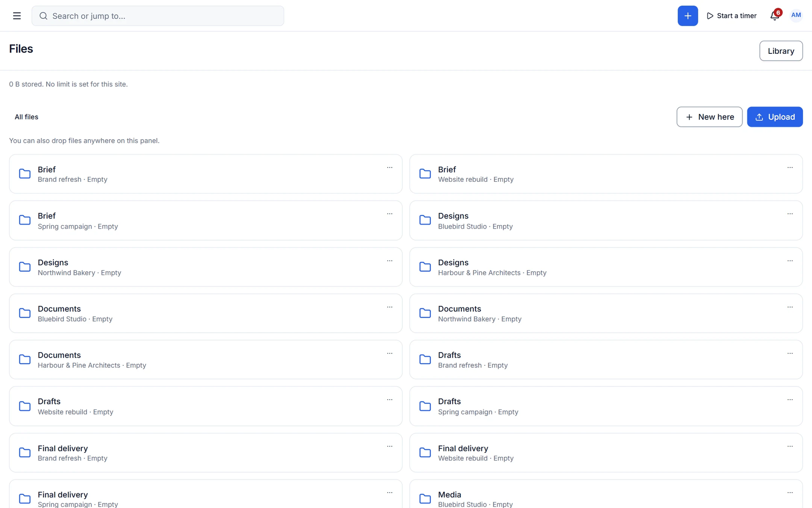
Task: Open the Drafts folder for Website rebuild
Action: pos(206,406)
